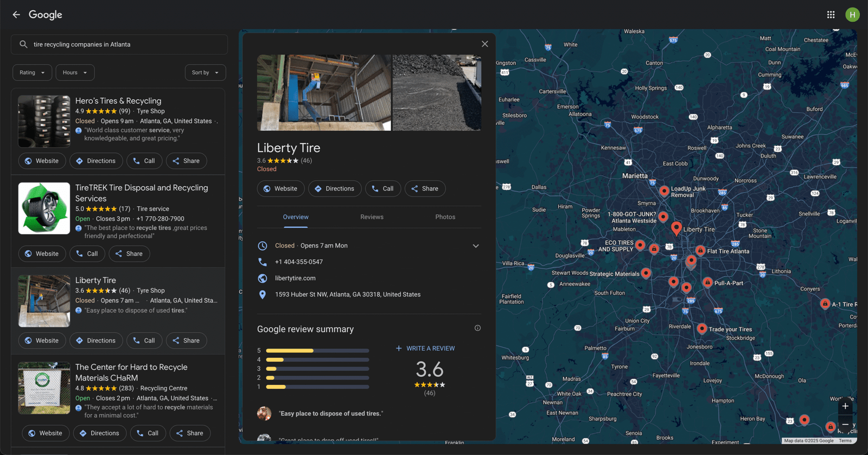This screenshot has width=868, height=455.
Task: Open Liberty Tire warehouse photo
Action: coord(324,92)
